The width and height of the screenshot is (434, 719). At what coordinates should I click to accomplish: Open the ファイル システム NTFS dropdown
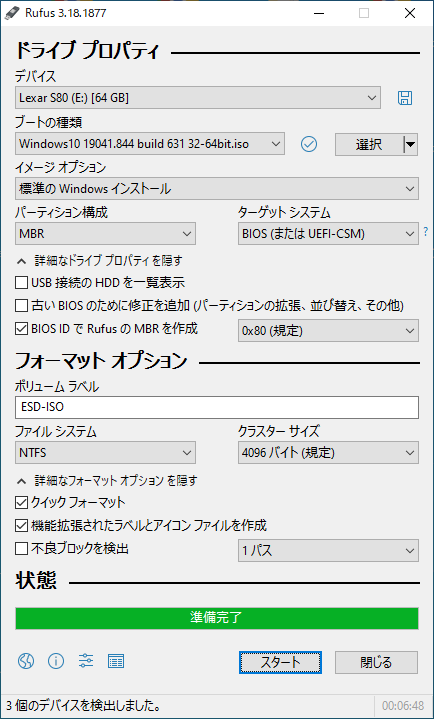pyautogui.click(x=106, y=453)
